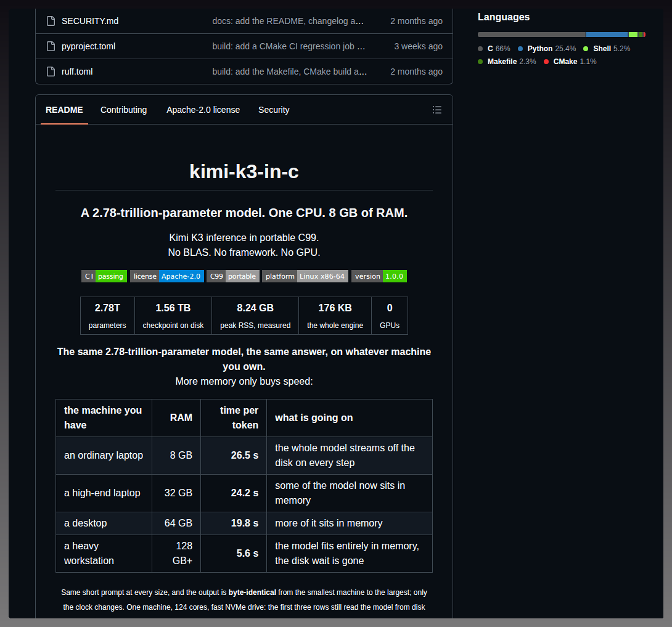Open the README outline list icon

coord(436,110)
